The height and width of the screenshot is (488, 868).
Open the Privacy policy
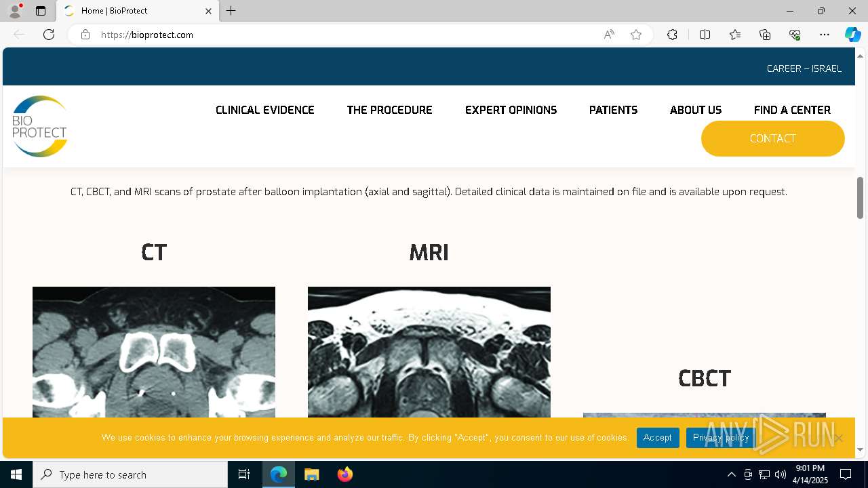tap(721, 438)
